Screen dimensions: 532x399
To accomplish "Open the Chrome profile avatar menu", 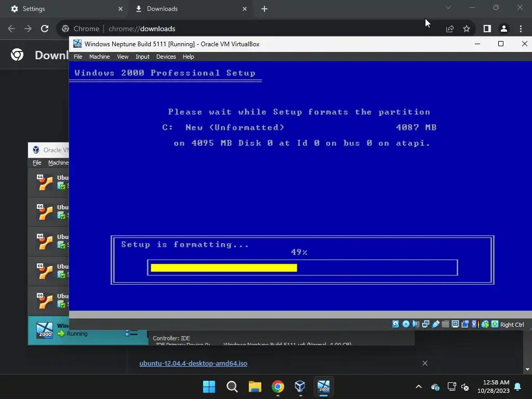I will coord(504,29).
